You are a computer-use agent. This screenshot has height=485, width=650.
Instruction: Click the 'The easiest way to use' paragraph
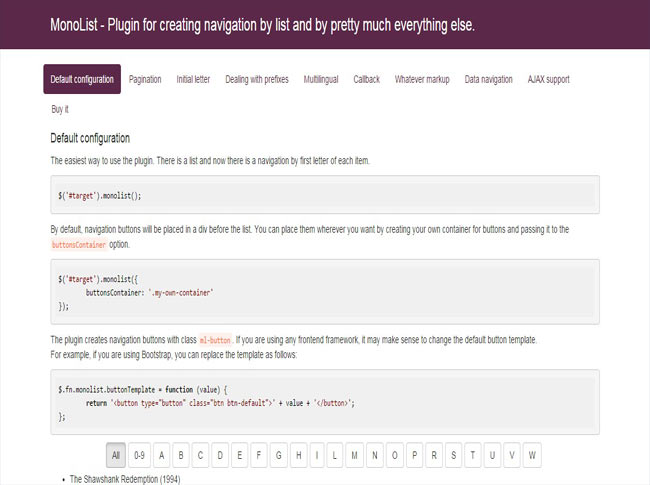coord(210,160)
